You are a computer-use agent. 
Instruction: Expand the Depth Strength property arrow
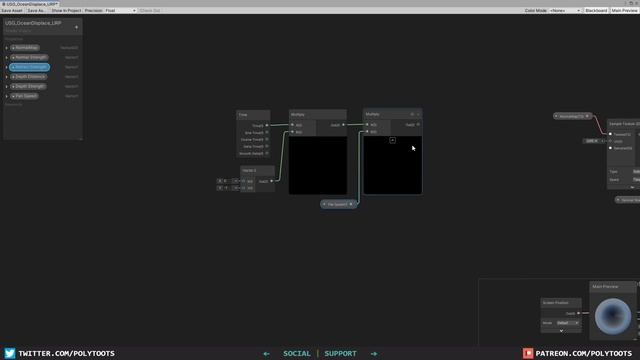pos(7,87)
